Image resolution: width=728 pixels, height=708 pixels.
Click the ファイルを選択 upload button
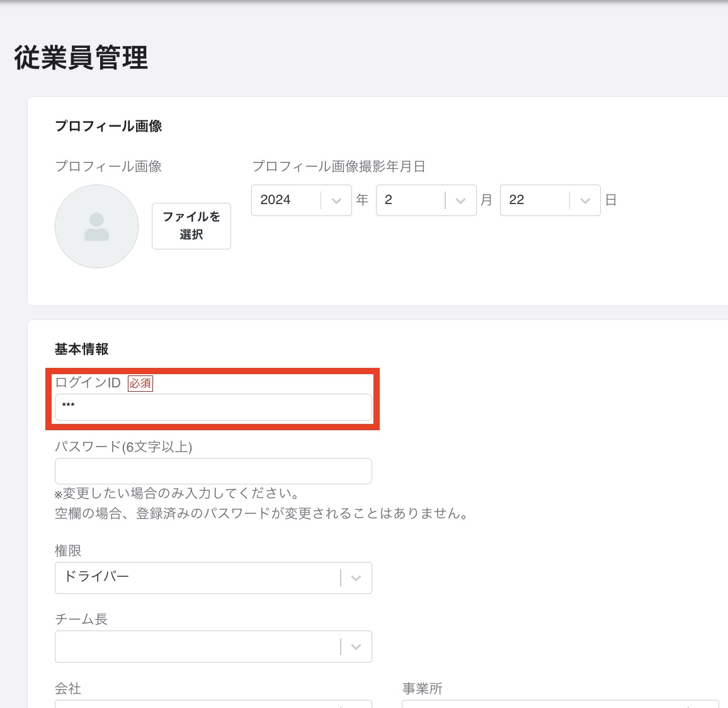tap(191, 226)
